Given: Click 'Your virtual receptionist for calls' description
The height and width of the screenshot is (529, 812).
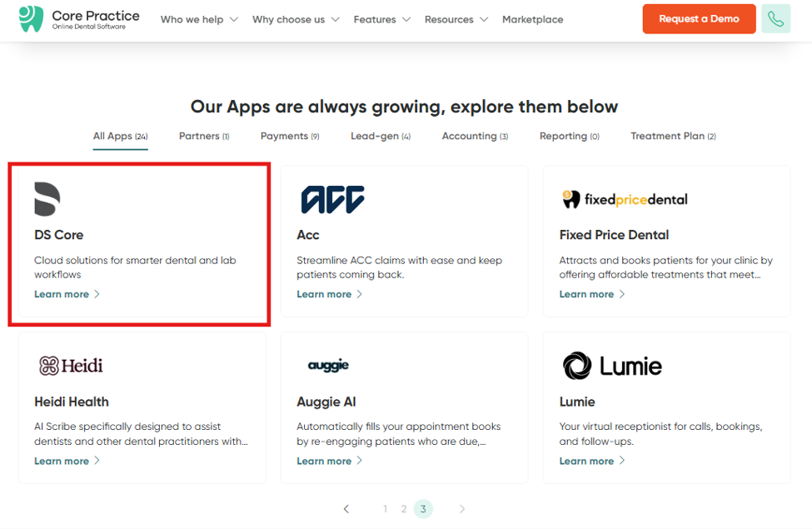Looking at the screenshot, I should click(660, 434).
